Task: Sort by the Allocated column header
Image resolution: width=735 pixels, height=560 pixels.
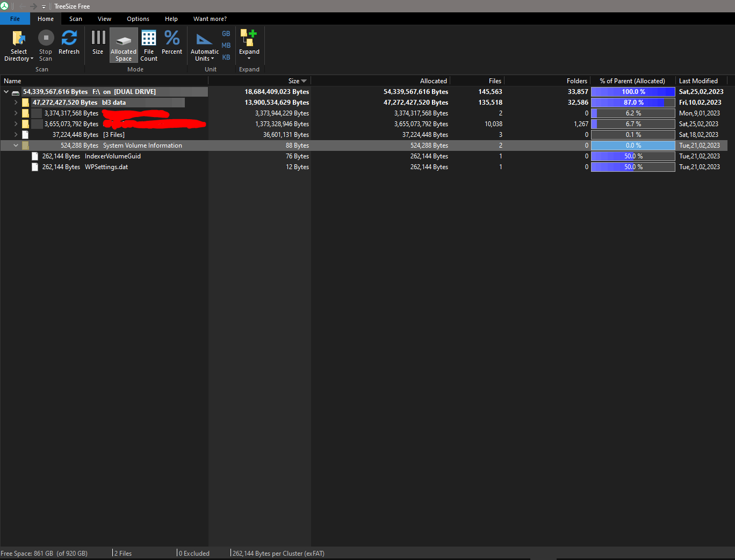Action: 380,81
